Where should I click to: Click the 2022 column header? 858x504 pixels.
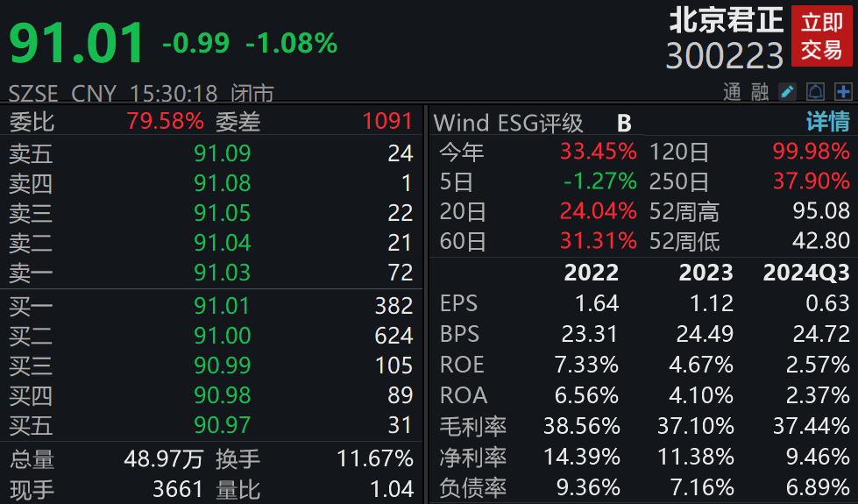[592, 273]
